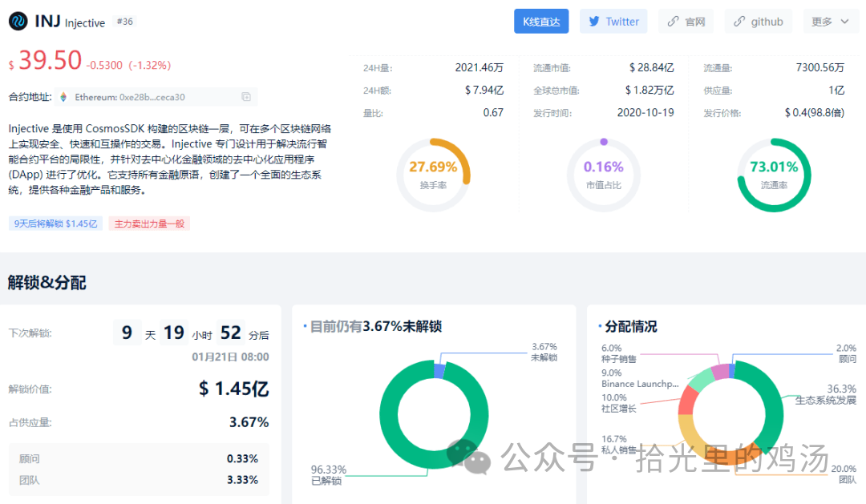The width and height of the screenshot is (866, 504).
Task: Click the countdown days number 9
Action: 127,333
